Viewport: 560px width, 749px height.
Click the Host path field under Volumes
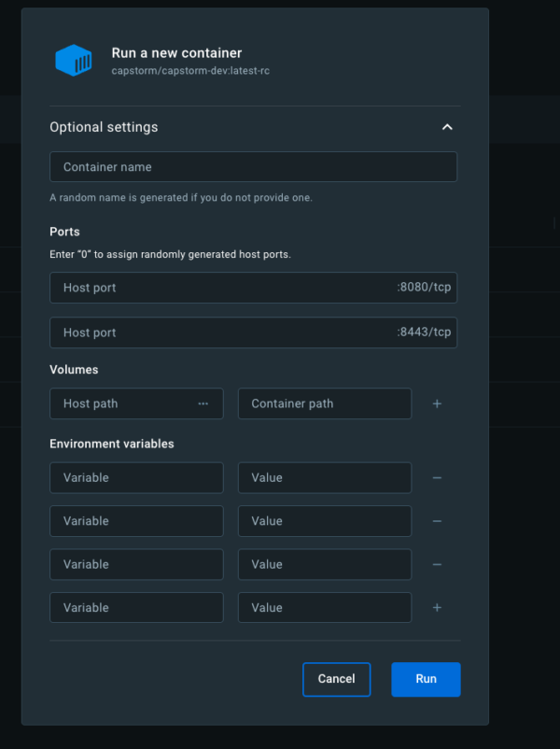click(x=121, y=403)
